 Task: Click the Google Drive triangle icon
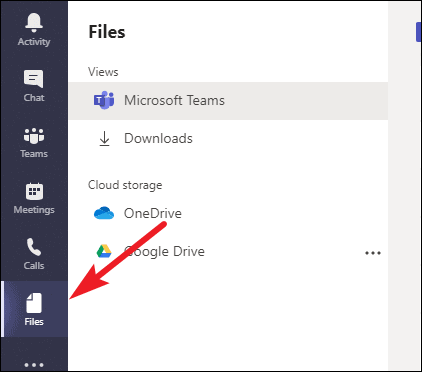tap(104, 251)
